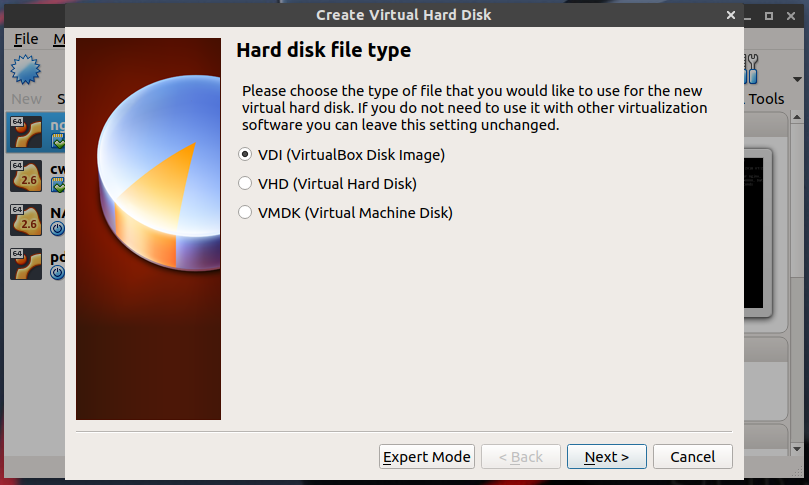809x485 pixels.
Task: Click the saved state icon of second VM
Action: (57, 184)
